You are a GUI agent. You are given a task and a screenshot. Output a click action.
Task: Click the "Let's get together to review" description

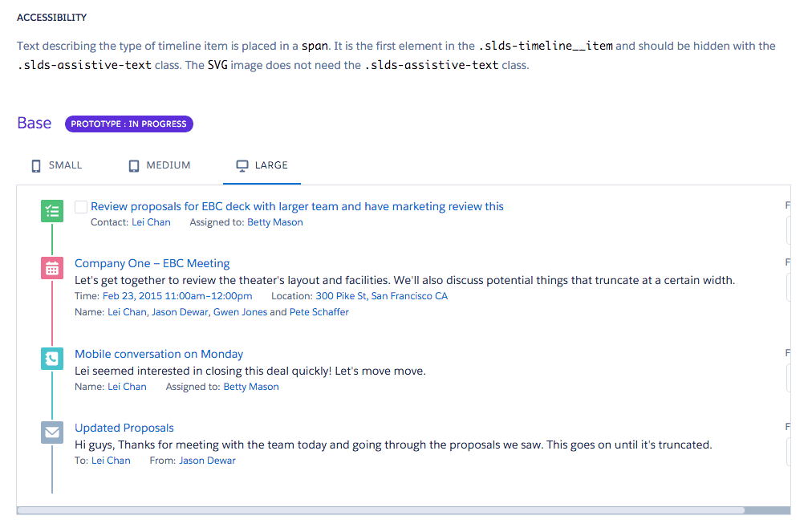[405, 280]
